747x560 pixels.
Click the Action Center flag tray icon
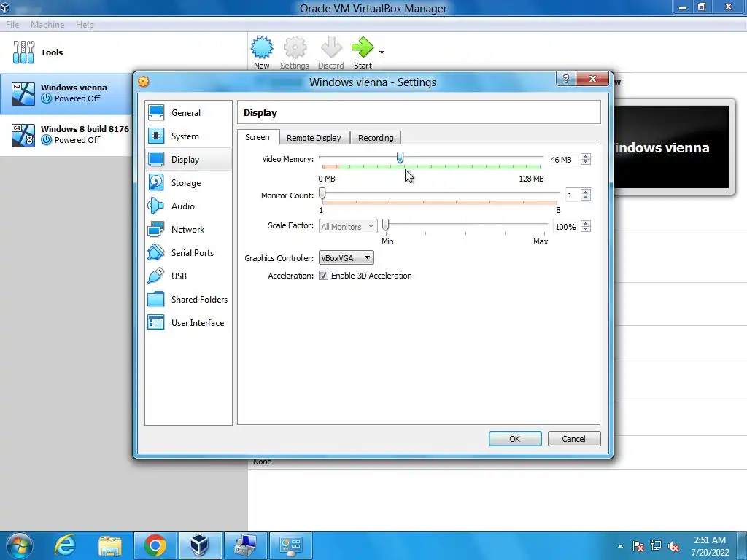pyautogui.click(x=638, y=547)
